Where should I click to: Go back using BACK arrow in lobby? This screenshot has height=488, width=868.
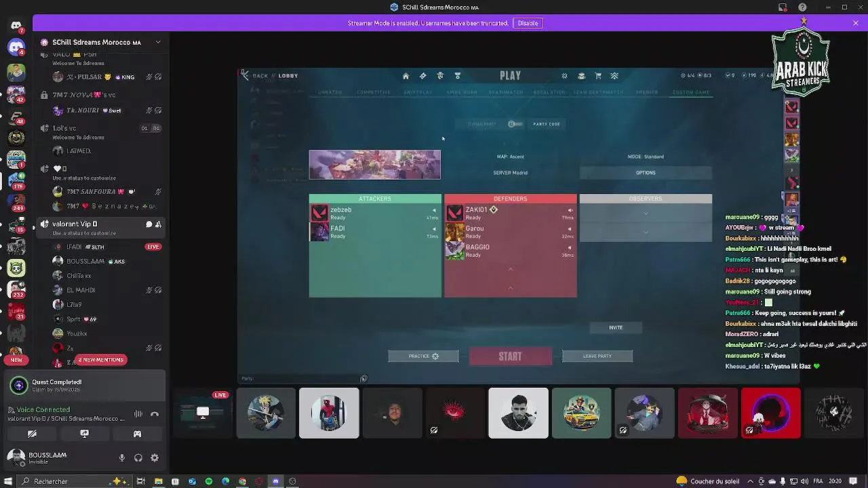245,75
